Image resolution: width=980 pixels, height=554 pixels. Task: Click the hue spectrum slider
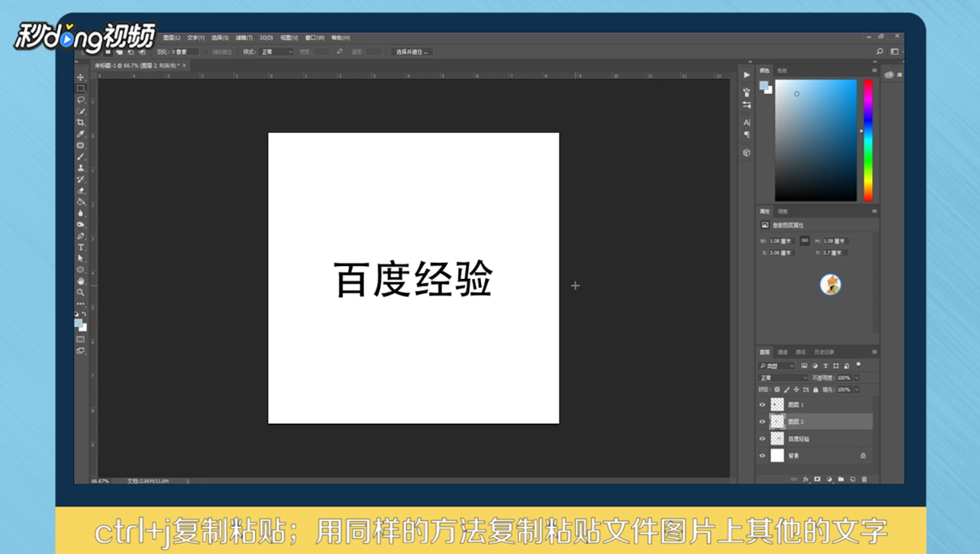click(868, 140)
